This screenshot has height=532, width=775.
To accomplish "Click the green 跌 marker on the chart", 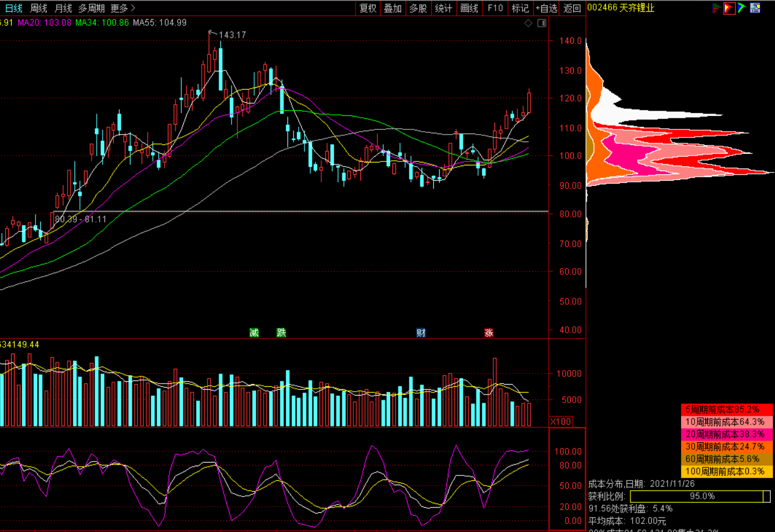I will [x=282, y=333].
